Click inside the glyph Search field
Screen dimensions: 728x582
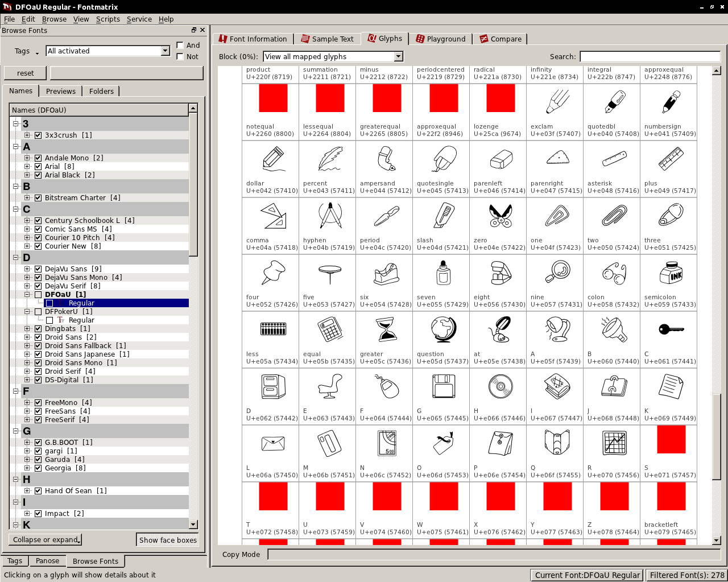coord(650,56)
